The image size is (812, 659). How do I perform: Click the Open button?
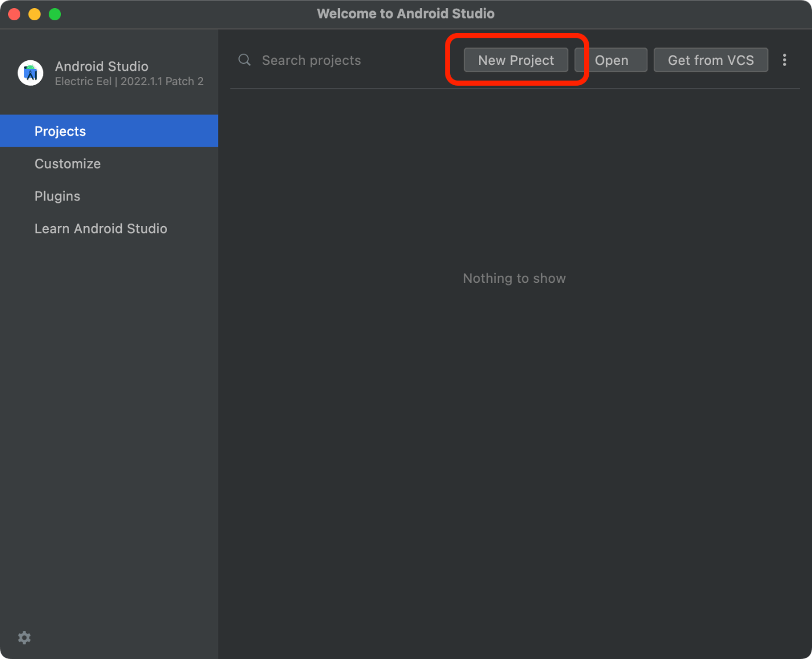click(x=611, y=60)
